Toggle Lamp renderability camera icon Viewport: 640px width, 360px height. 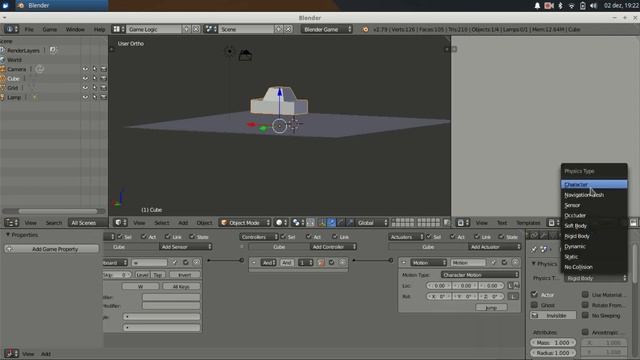click(103, 97)
